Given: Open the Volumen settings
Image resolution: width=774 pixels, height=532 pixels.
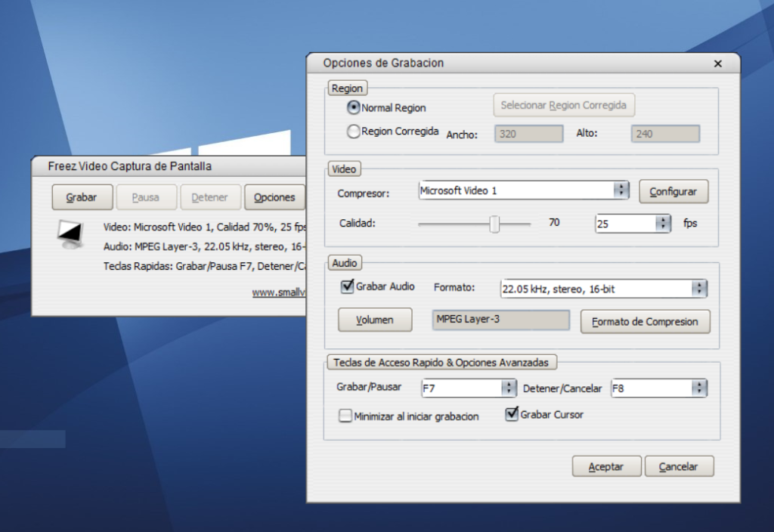Looking at the screenshot, I should point(374,319).
